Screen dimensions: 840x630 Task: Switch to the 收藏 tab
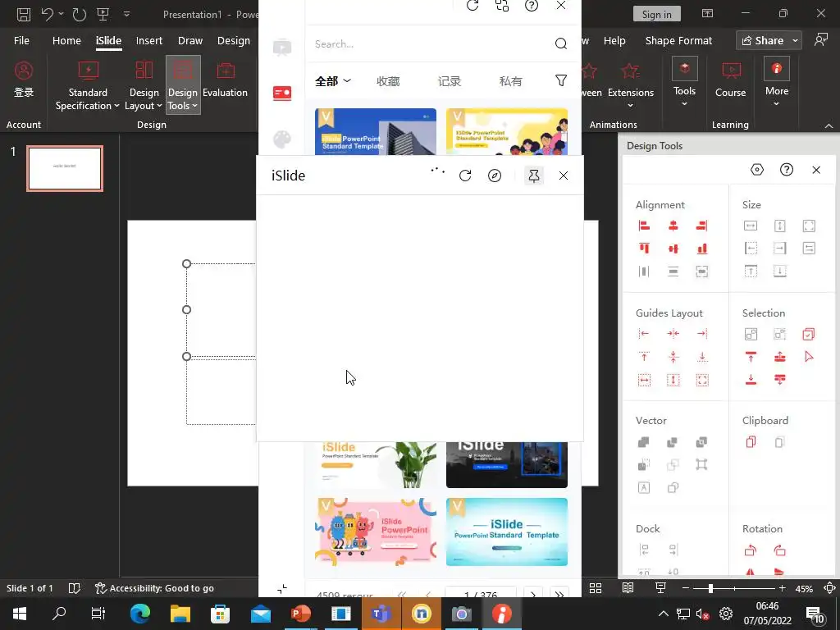(388, 81)
